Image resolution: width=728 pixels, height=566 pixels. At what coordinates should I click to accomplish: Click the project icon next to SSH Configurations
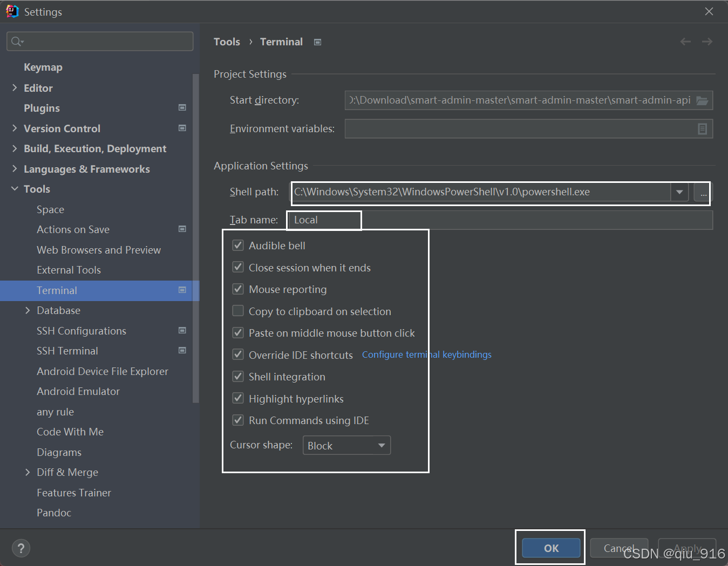pyautogui.click(x=182, y=330)
